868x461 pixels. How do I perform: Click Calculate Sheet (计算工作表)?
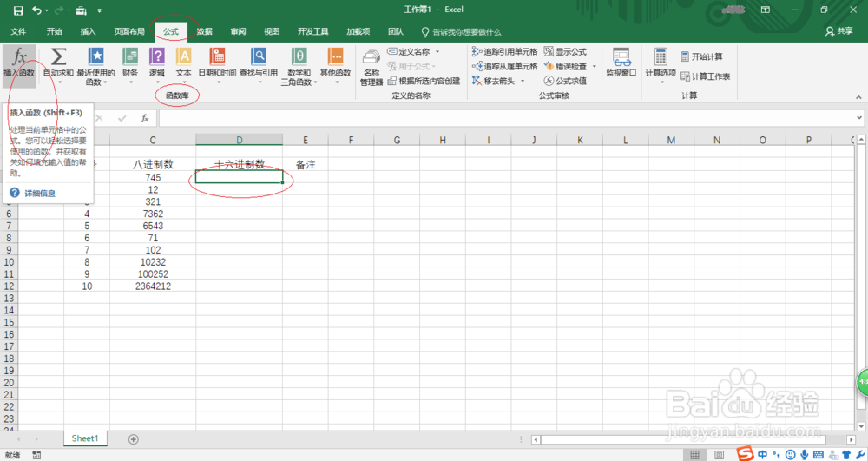pos(705,76)
